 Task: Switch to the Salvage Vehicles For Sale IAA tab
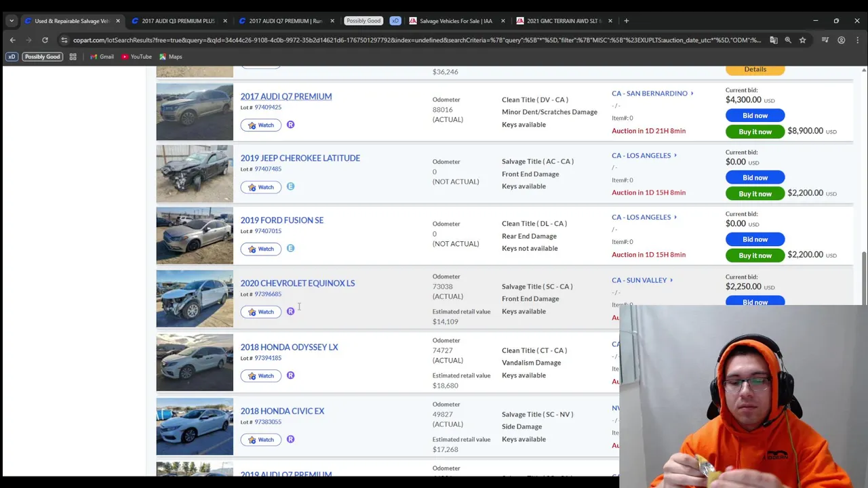pyautogui.click(x=456, y=21)
